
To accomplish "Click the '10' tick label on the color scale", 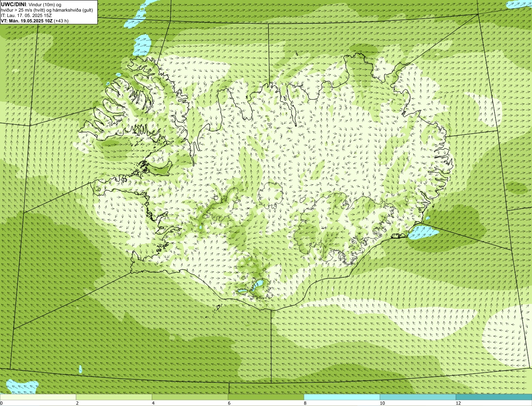I will 382,403.
